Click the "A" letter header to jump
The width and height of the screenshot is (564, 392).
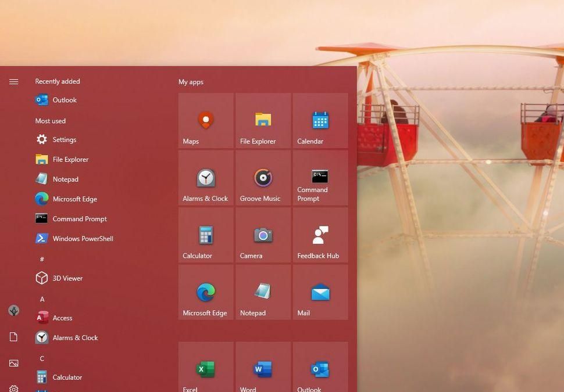(42, 299)
